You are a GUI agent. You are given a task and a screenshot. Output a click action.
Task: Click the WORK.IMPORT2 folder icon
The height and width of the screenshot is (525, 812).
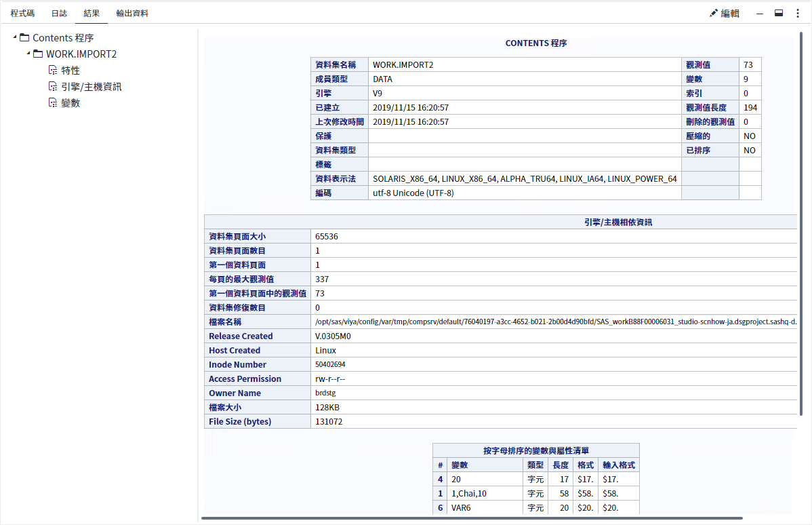(38, 54)
